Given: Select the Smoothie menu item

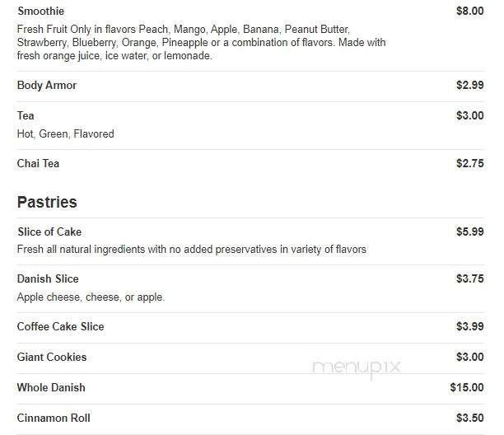Looking at the screenshot, I should click(x=41, y=11).
